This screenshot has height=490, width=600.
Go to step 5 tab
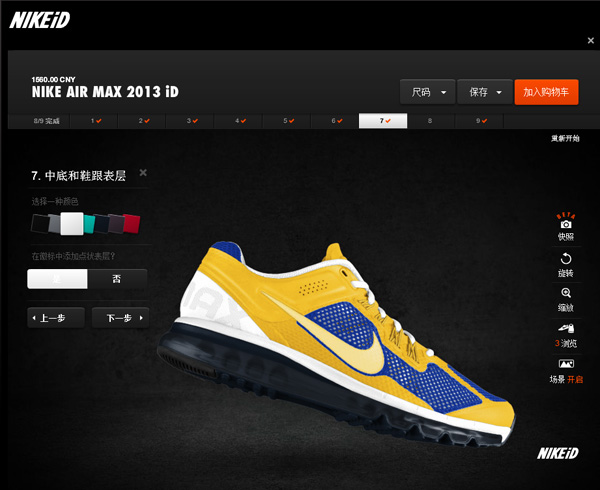pyautogui.click(x=287, y=121)
